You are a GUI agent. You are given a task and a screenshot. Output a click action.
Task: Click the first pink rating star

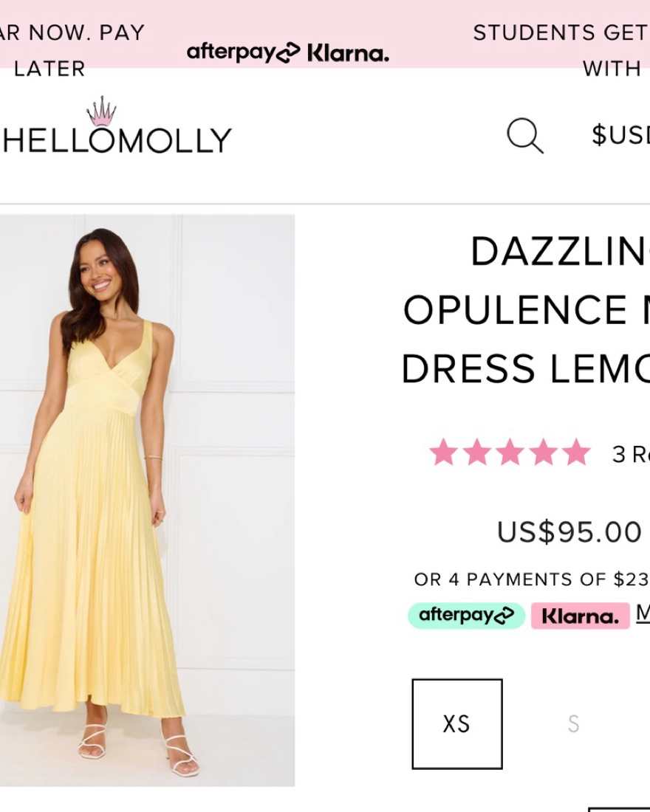click(x=443, y=453)
